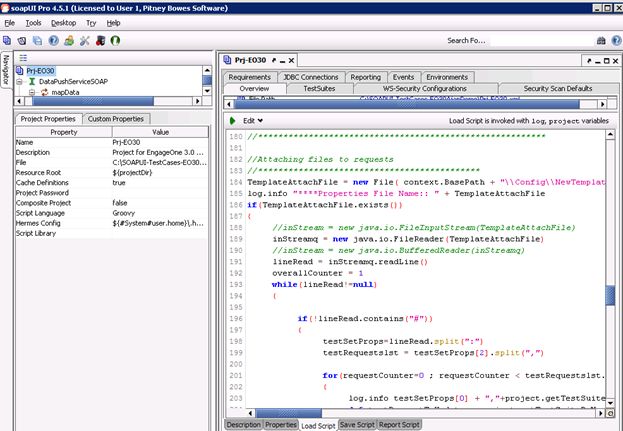The height and width of the screenshot is (431, 623).
Task: Open the Help menu
Action: (113, 23)
